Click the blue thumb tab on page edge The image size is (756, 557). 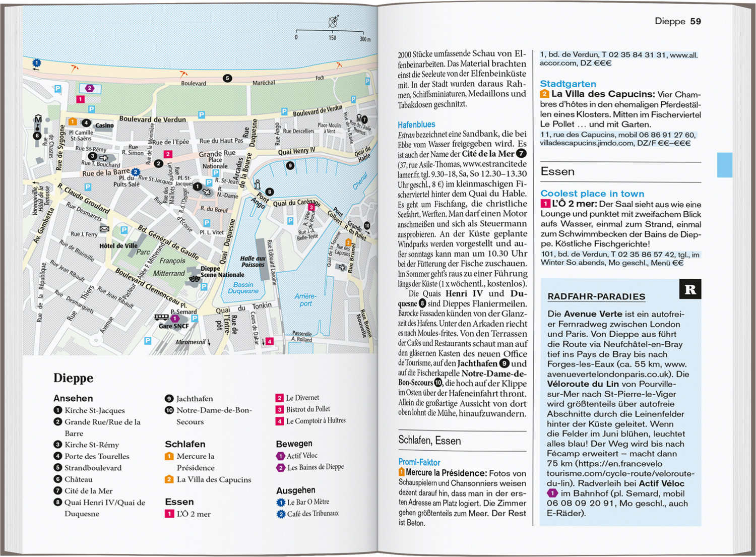(x=724, y=165)
